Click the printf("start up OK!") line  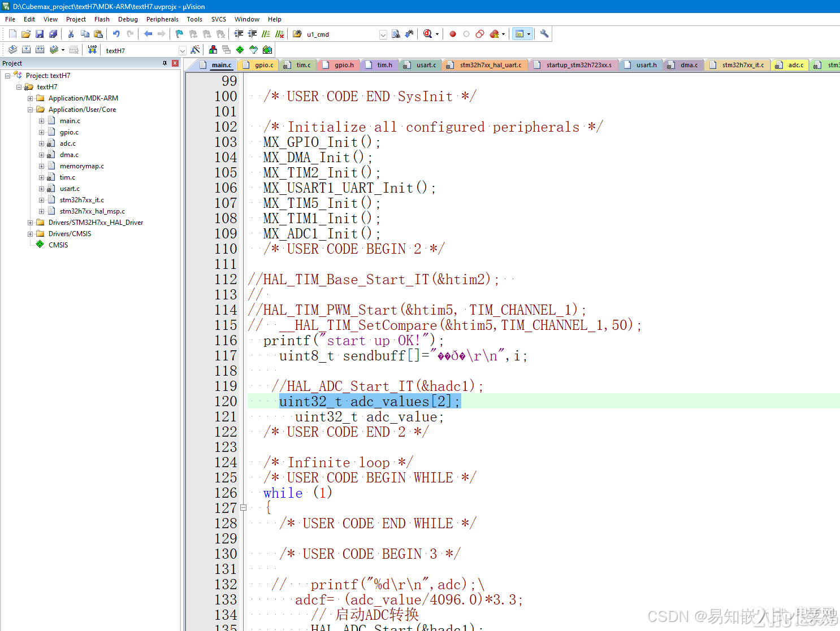pyautogui.click(x=353, y=341)
